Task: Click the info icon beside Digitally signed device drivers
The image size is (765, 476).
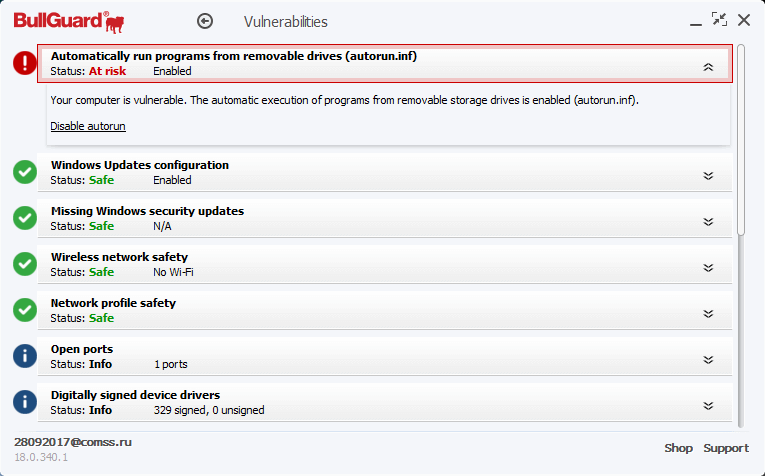Action: 25,402
